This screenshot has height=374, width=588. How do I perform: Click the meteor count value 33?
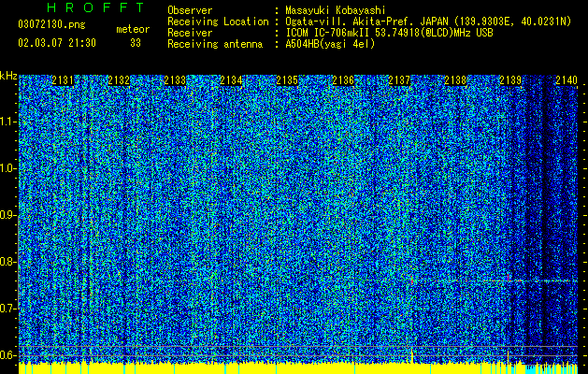tap(136, 43)
